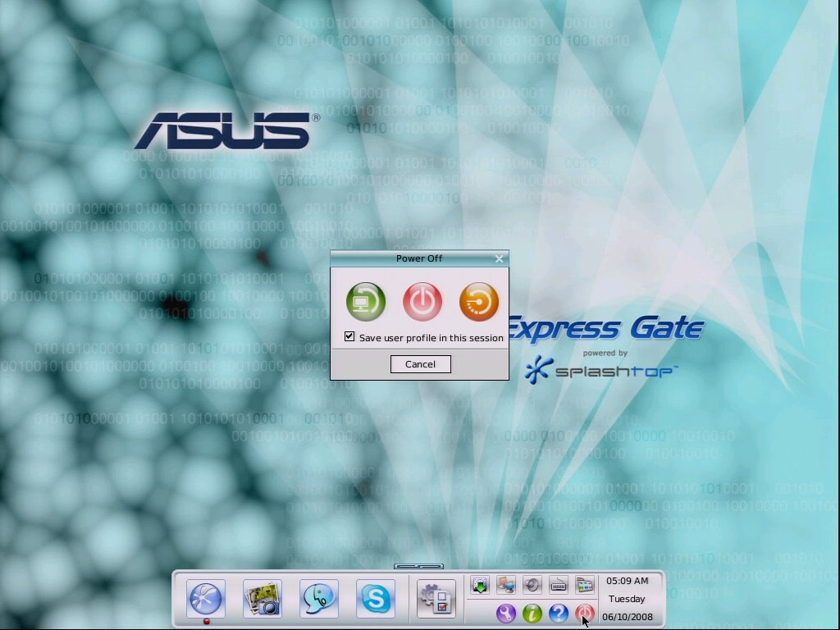Launch the web browser from the dock

coord(205,600)
